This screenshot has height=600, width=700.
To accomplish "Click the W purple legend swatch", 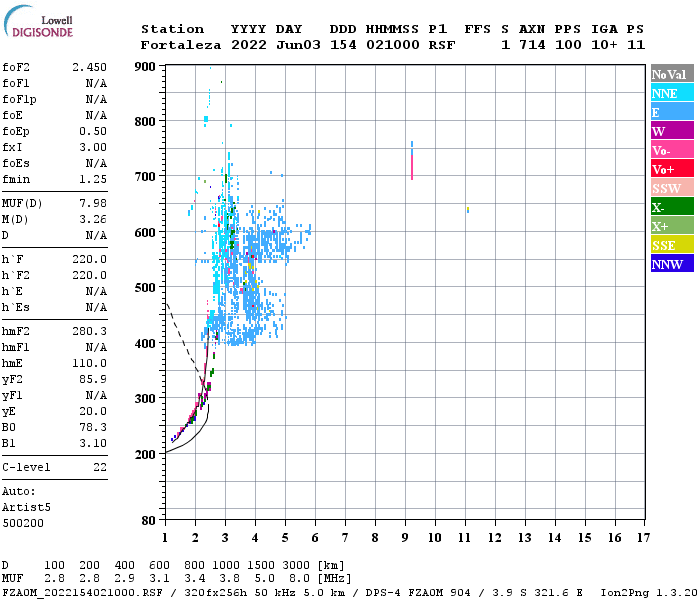I will point(672,131).
